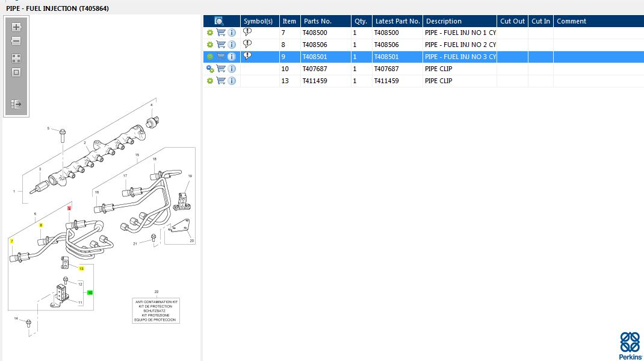644x361 pixels.
Task: Click gear icon for item 7 row
Action: [x=210, y=33]
